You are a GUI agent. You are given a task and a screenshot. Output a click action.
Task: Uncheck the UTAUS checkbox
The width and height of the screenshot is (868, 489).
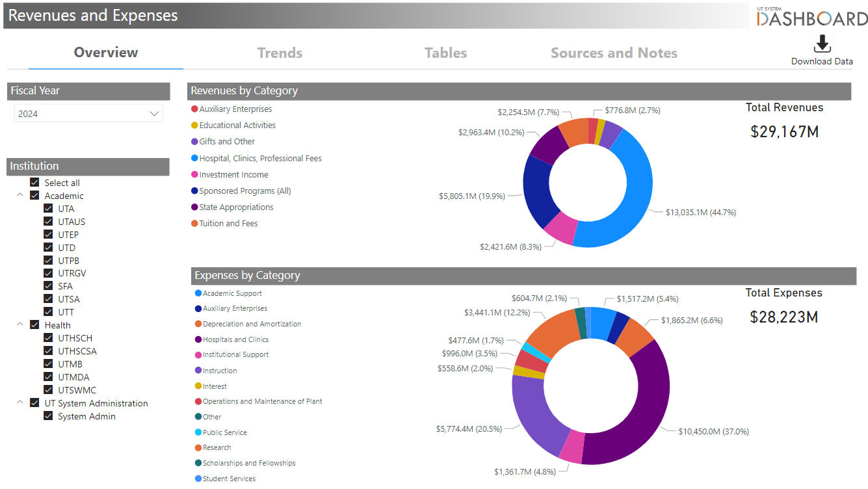(48, 221)
